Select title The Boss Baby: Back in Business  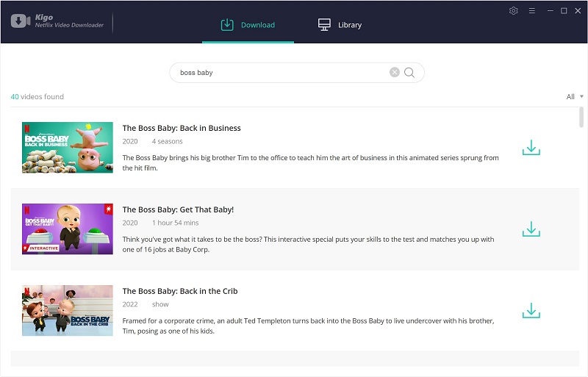click(182, 128)
